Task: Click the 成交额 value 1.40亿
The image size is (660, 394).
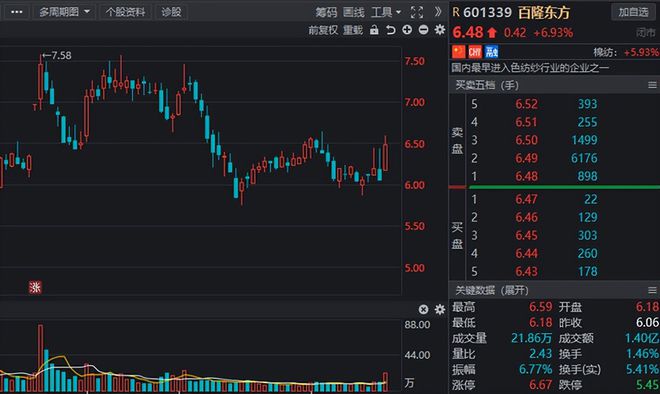Action: [x=642, y=338]
